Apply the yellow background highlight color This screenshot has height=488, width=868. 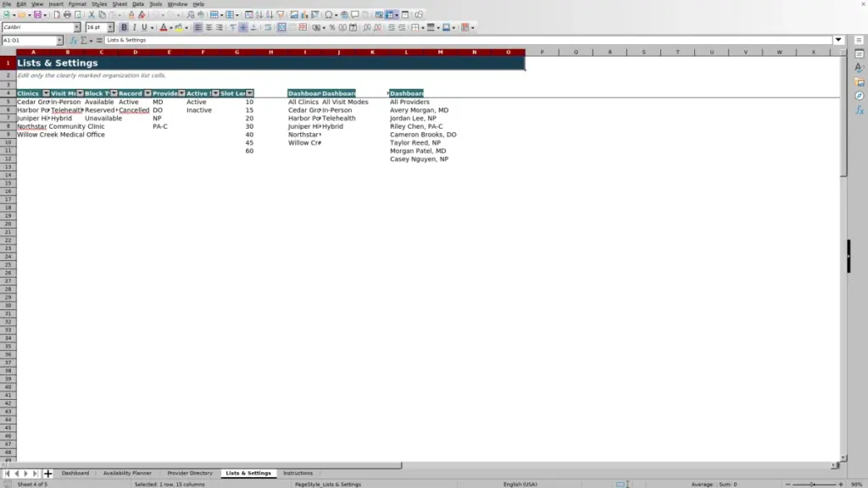(179, 28)
